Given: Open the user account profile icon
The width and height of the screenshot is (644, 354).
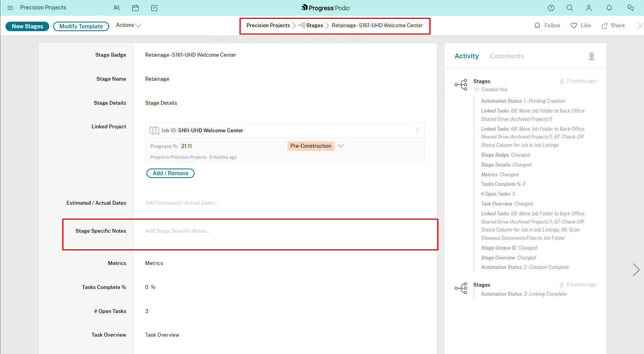Looking at the screenshot, I should (x=589, y=8).
